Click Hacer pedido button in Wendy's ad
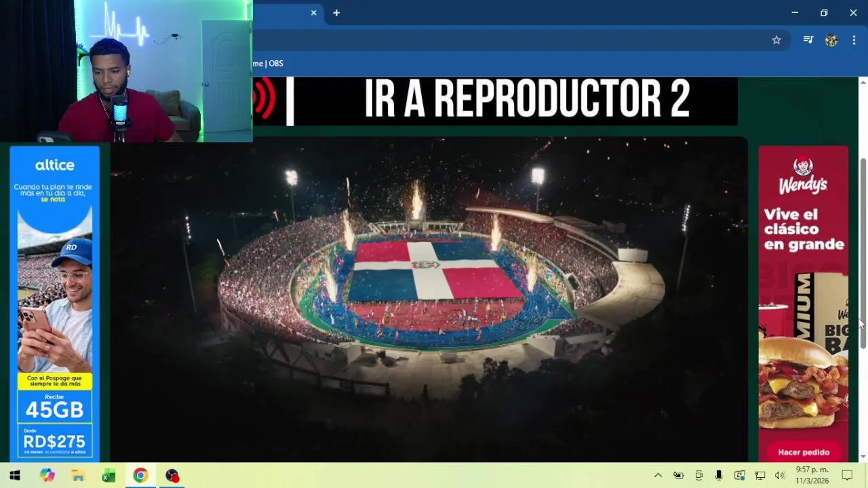 [804, 452]
